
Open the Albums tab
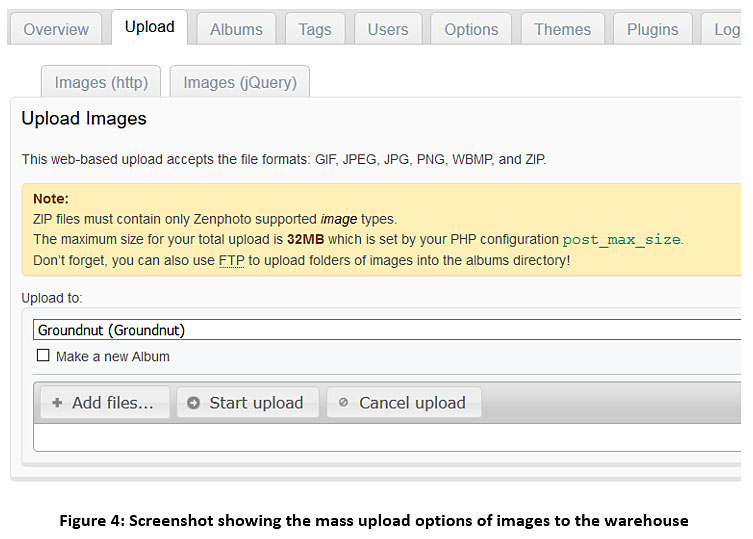236,29
